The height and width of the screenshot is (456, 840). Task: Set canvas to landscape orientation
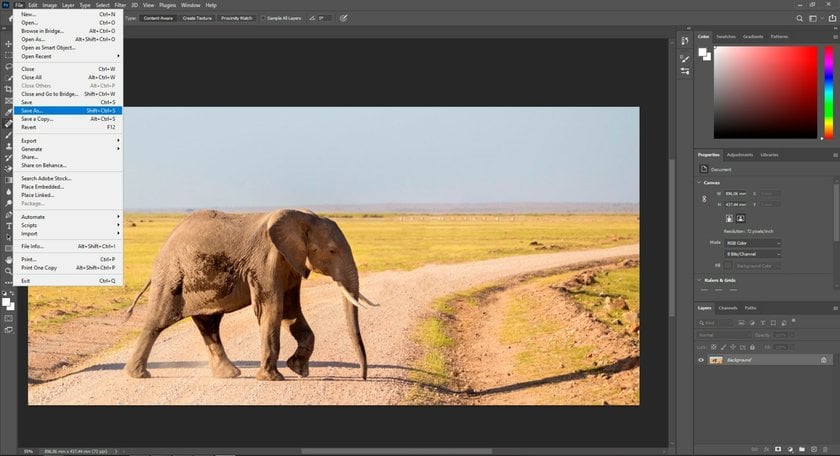(740, 219)
